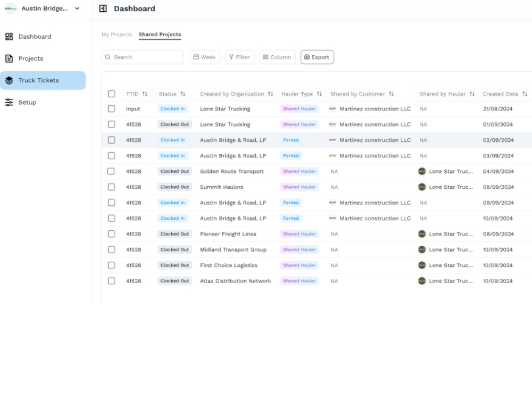Viewport: 532px width, 399px height.
Task: Sort by Created Date column arrows
Action: 525,94
